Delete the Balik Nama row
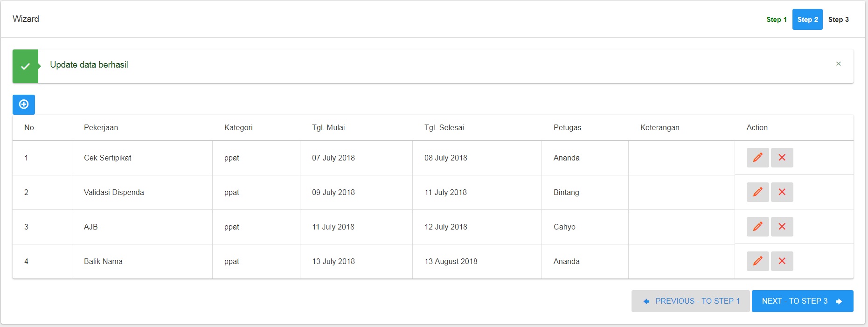The height and width of the screenshot is (327, 868). 782,261
